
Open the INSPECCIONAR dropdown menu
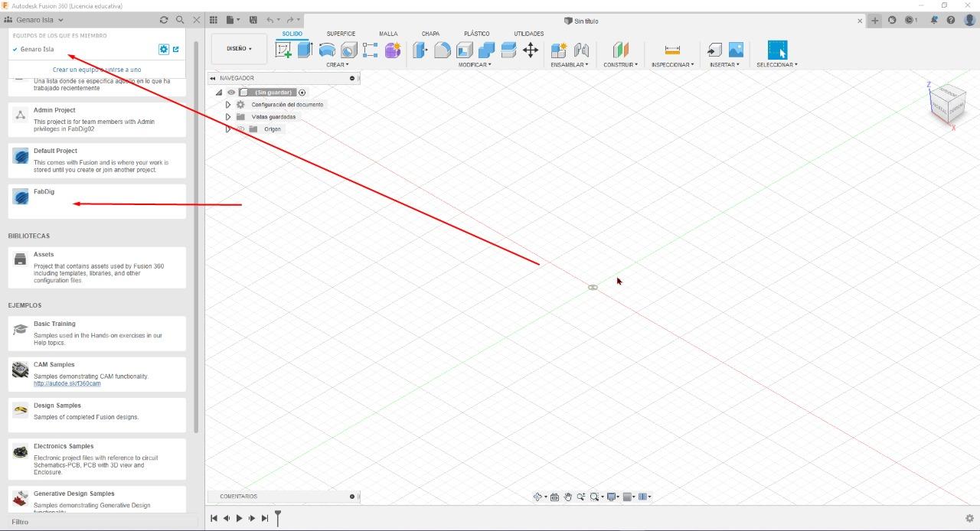[x=673, y=65]
